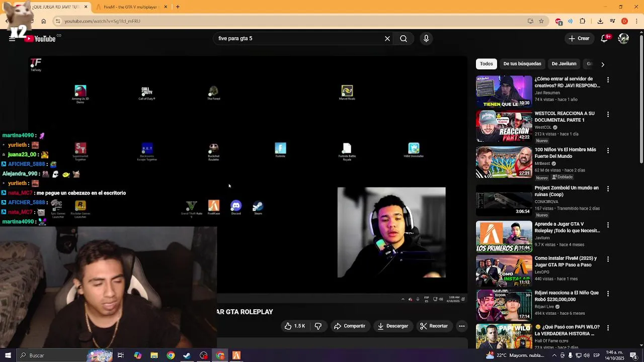Open options for Aprende a Jugar GTA V video
644x362 pixels.
click(608, 225)
